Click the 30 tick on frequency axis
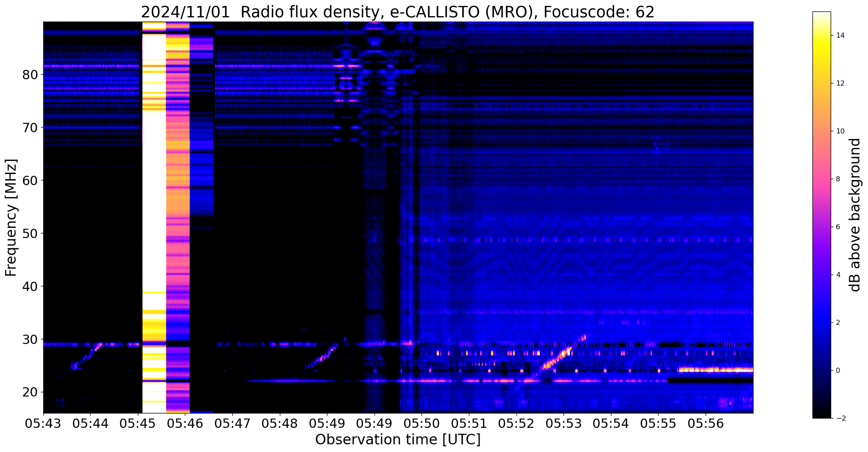Viewport: 868px width, 452px height. pyautogui.click(x=31, y=339)
